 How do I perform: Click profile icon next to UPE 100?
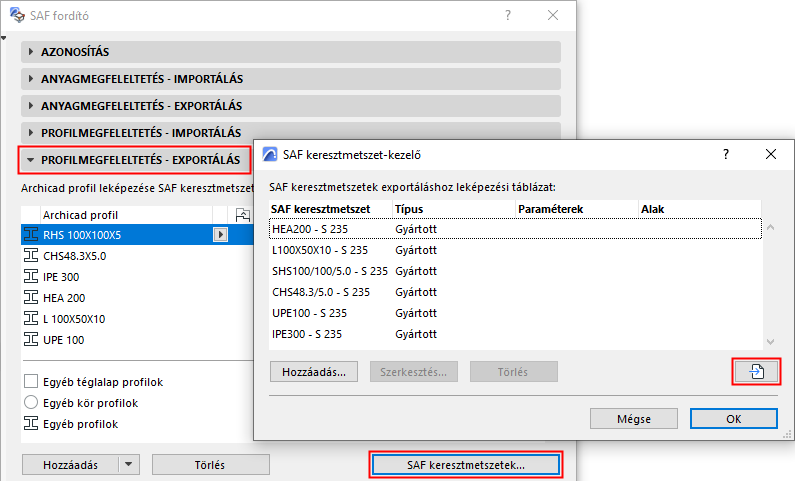tap(31, 340)
